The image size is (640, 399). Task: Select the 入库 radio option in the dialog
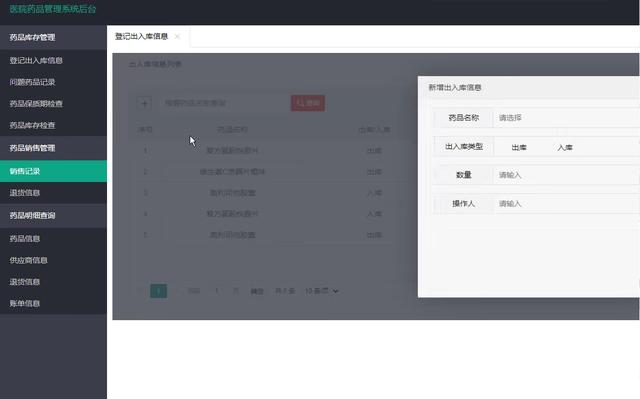[x=565, y=148]
